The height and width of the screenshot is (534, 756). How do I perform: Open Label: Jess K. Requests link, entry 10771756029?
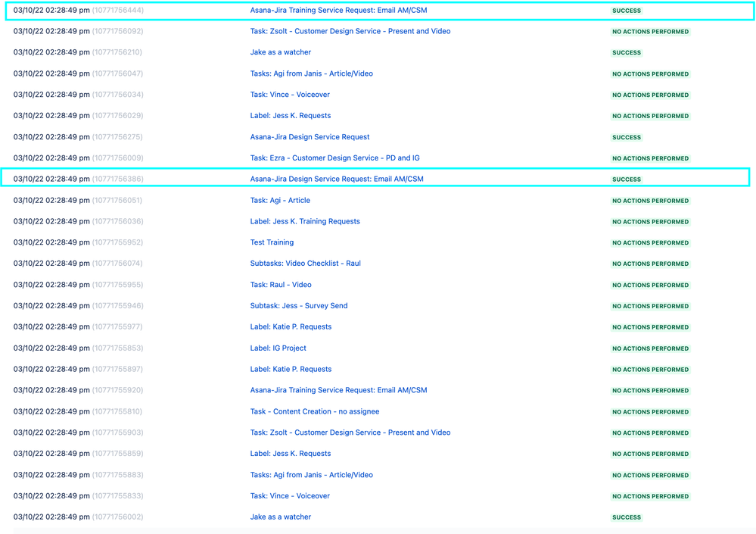(x=291, y=116)
